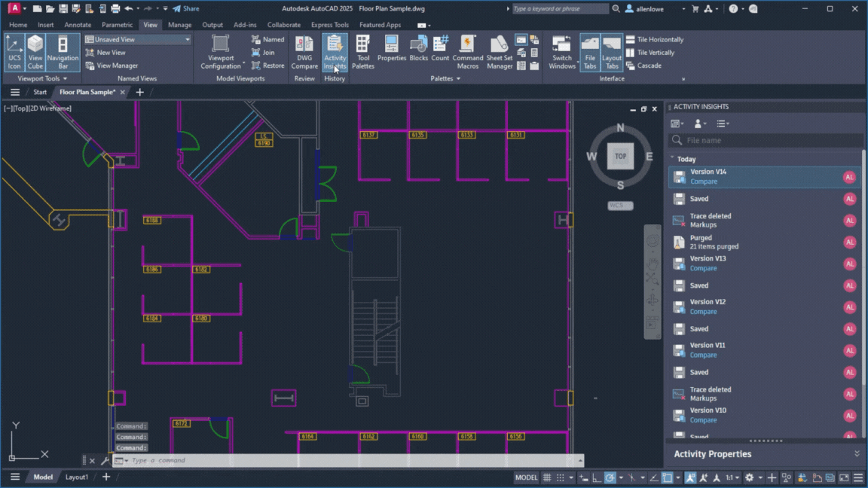Toggle polar tracking in status bar
The image size is (868, 488).
click(x=610, y=477)
